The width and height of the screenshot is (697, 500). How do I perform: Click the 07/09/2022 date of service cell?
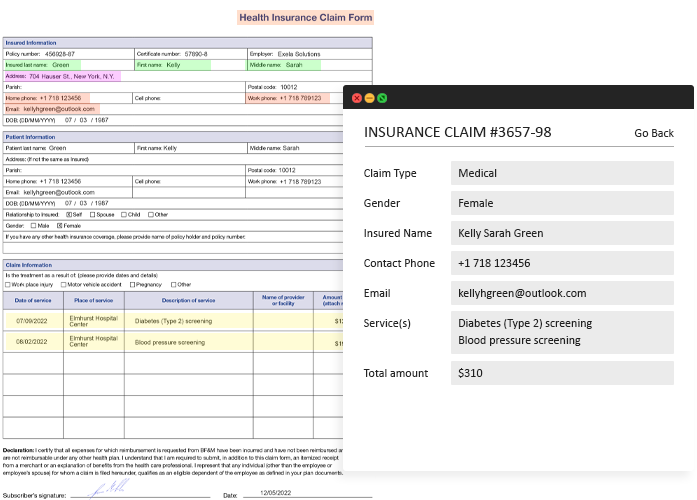coord(33,321)
